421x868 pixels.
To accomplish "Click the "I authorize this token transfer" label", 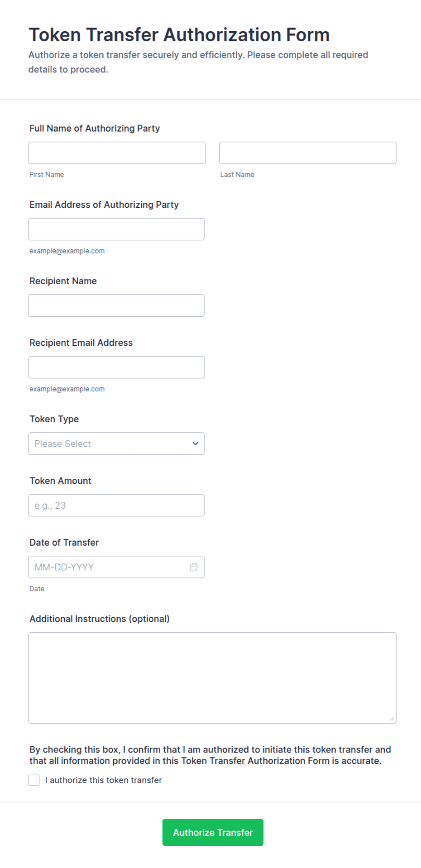I will point(103,780).
